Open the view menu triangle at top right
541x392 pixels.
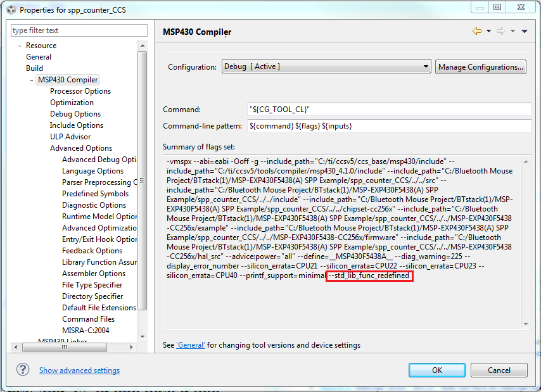pos(525,30)
